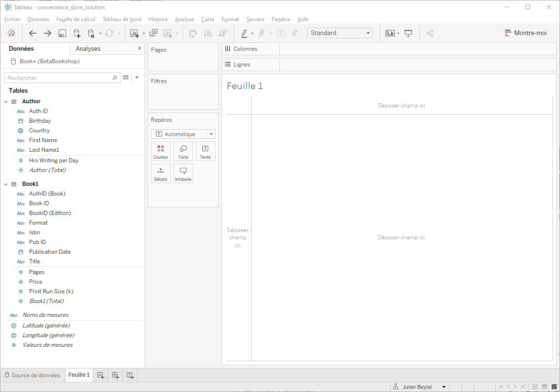Image resolution: width=560 pixels, height=392 pixels.
Task: Collapse the Book1 table
Action: pos(6,184)
